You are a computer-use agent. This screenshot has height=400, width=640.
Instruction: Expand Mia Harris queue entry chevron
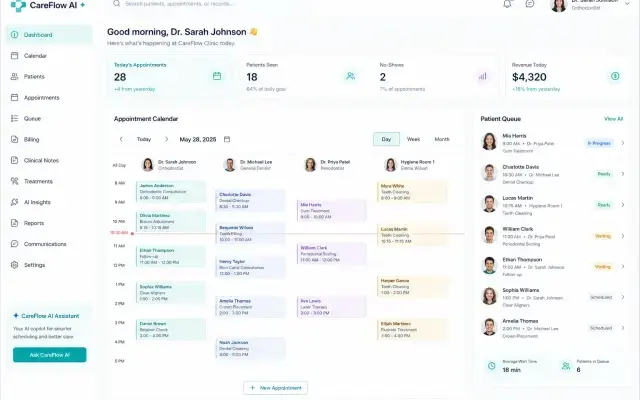623,143
